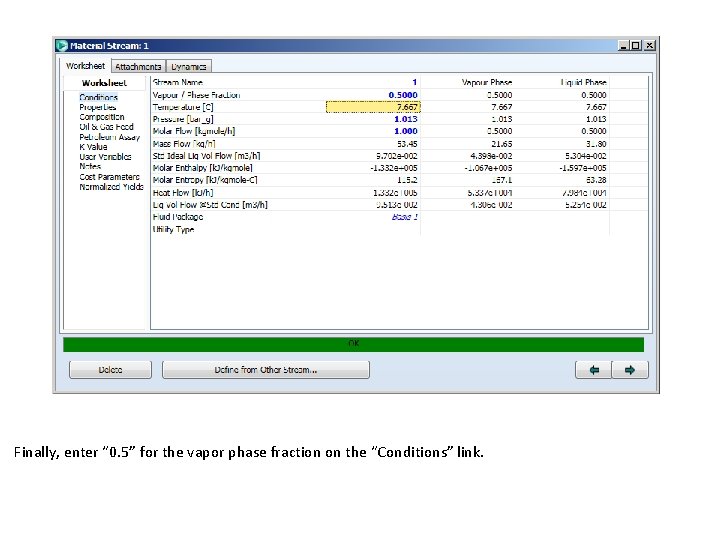The height and width of the screenshot is (540, 720).
Task: Click the Vapour Phase column header
Action: click(x=487, y=83)
